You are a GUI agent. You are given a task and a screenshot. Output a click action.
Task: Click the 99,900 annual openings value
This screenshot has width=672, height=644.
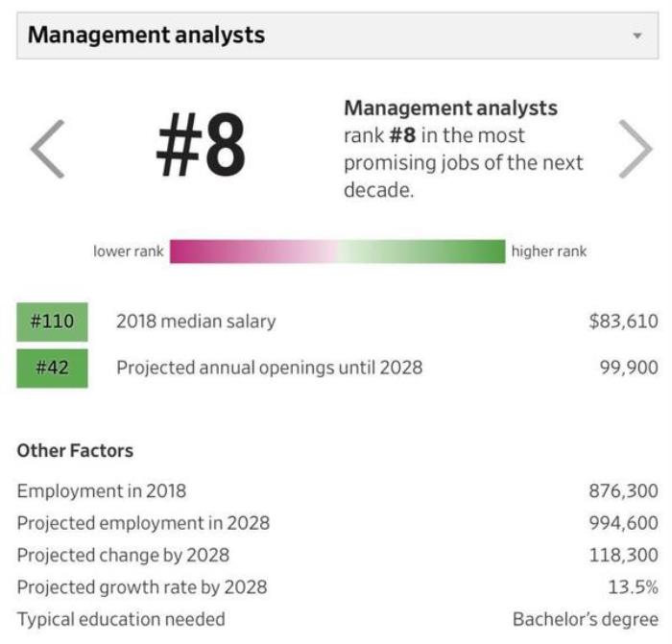(629, 368)
